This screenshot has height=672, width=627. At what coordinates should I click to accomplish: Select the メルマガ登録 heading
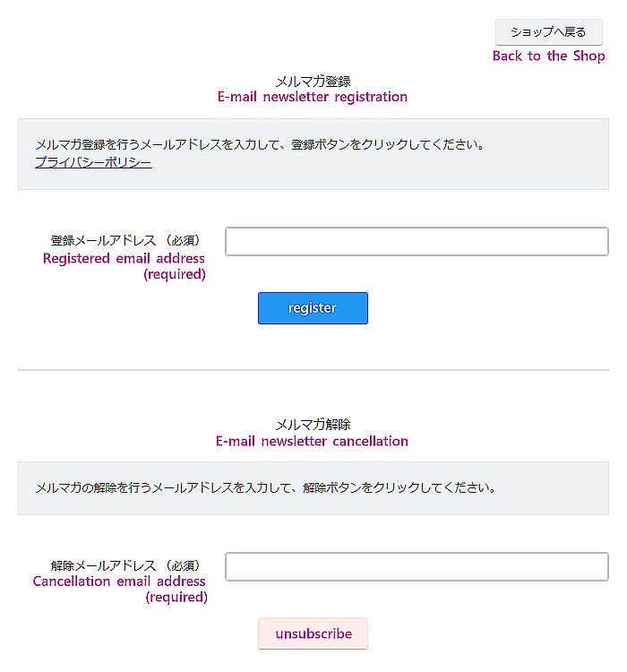(313, 82)
